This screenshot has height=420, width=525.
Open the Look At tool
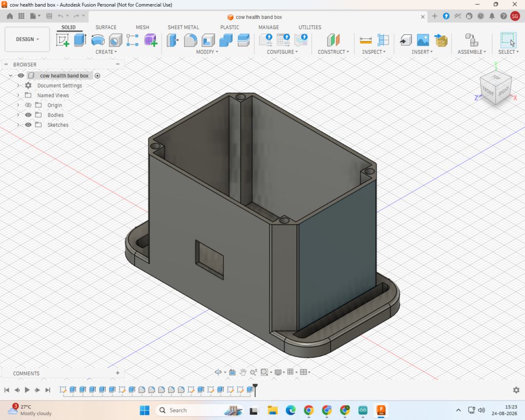tap(232, 372)
